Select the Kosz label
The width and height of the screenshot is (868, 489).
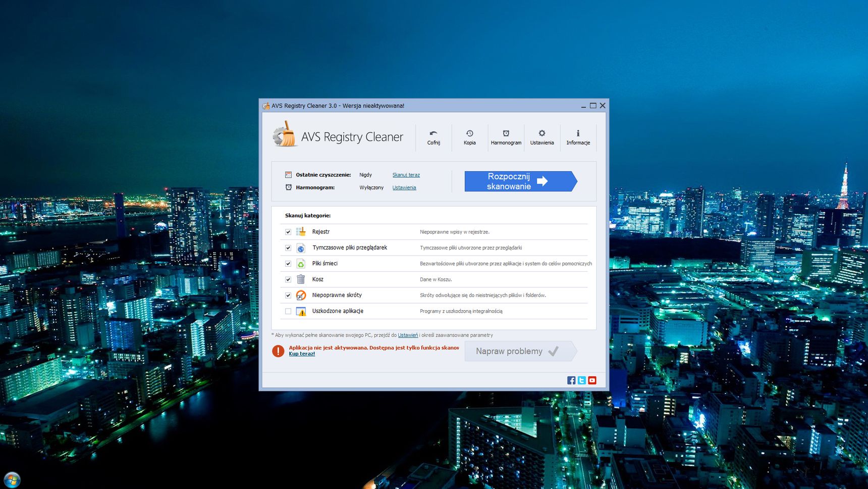pos(317,279)
